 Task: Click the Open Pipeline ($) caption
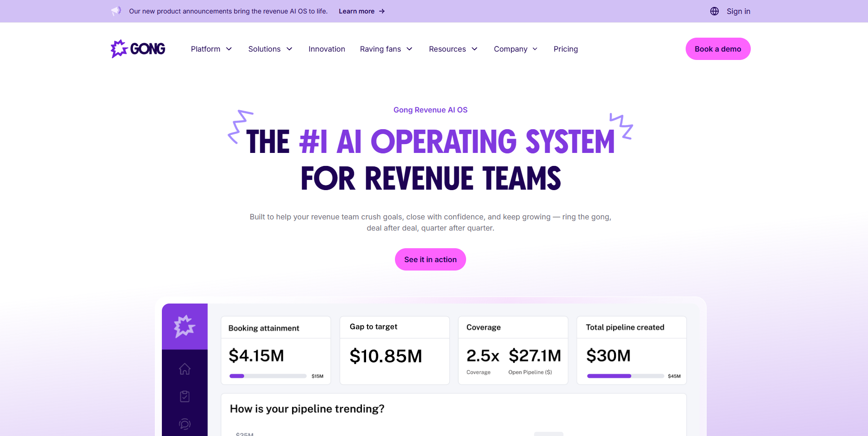[x=530, y=372]
